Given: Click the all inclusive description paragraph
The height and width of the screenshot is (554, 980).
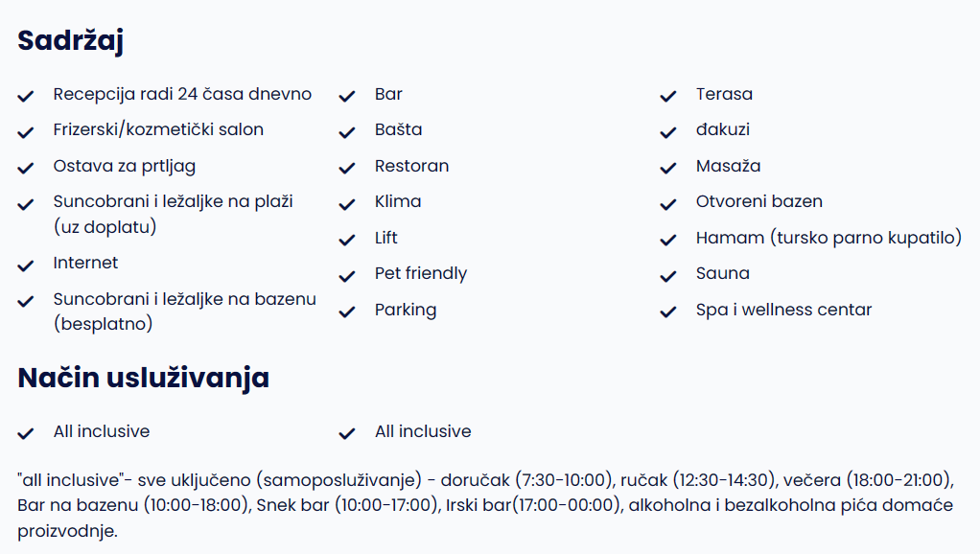Looking at the screenshot, I should click(485, 505).
